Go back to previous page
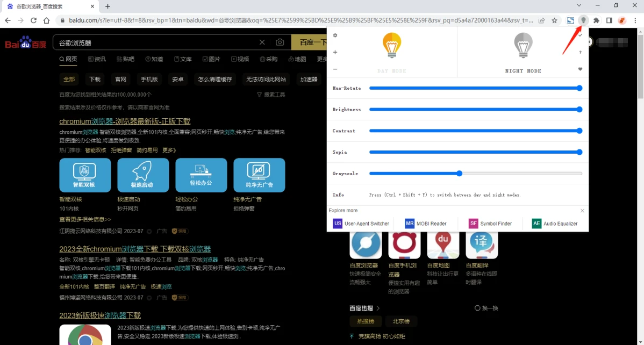 [8, 20]
